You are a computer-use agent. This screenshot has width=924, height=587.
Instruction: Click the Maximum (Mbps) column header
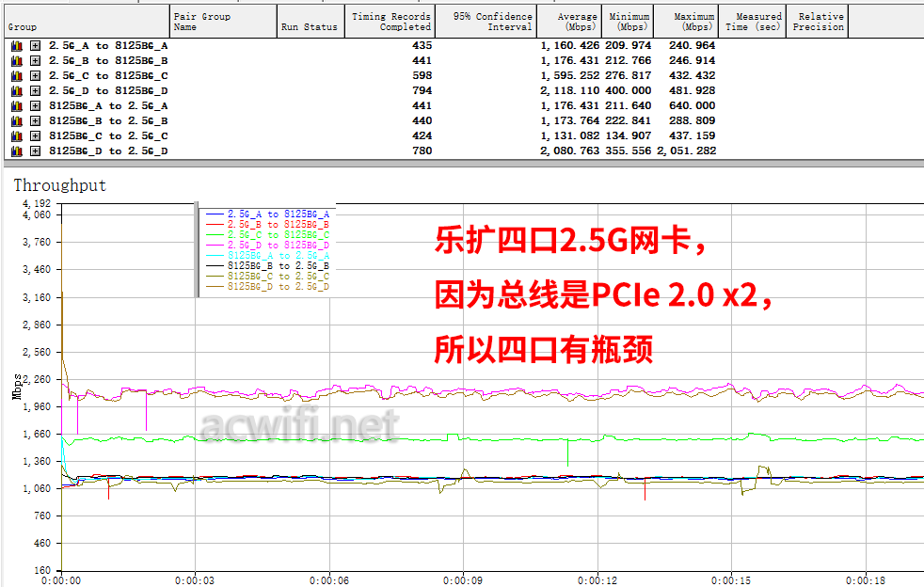pos(686,22)
